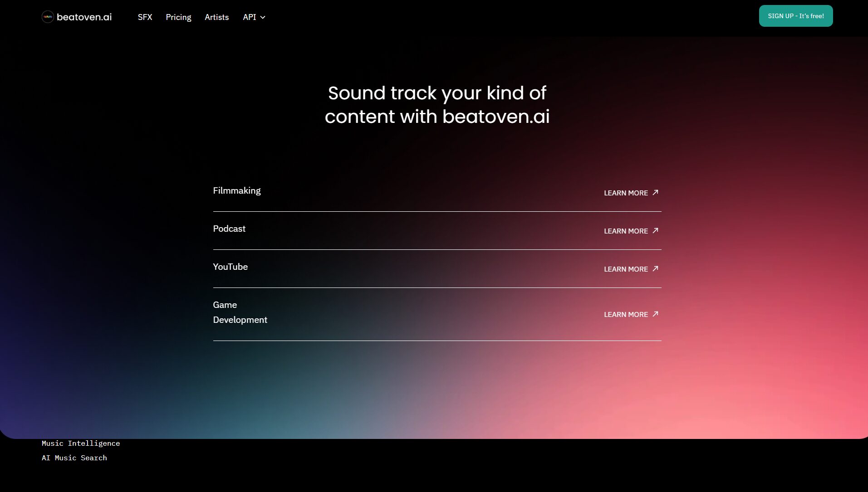Go to the Pricing page

(178, 17)
